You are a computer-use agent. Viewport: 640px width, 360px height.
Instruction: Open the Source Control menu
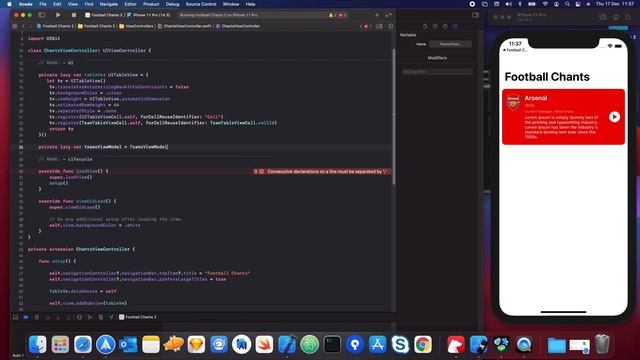click(201, 4)
